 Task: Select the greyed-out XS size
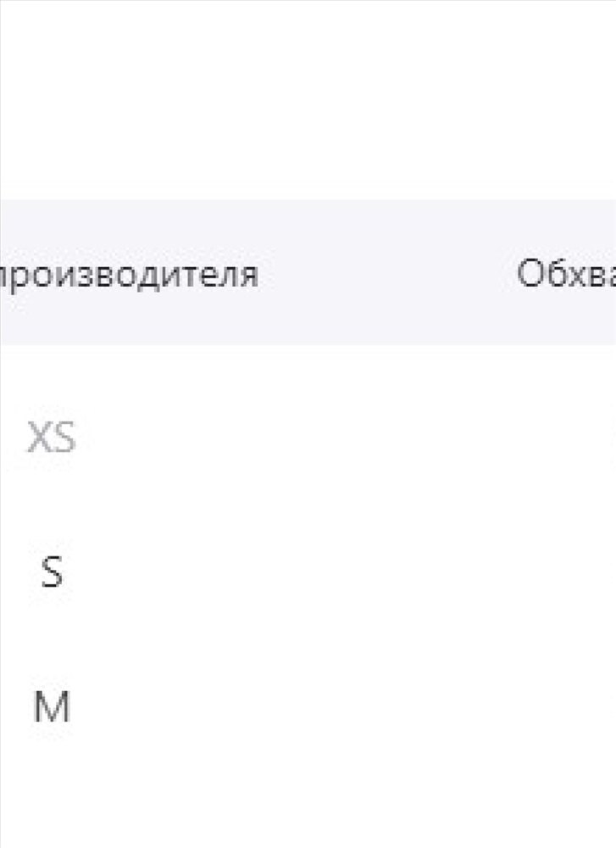[x=52, y=437]
